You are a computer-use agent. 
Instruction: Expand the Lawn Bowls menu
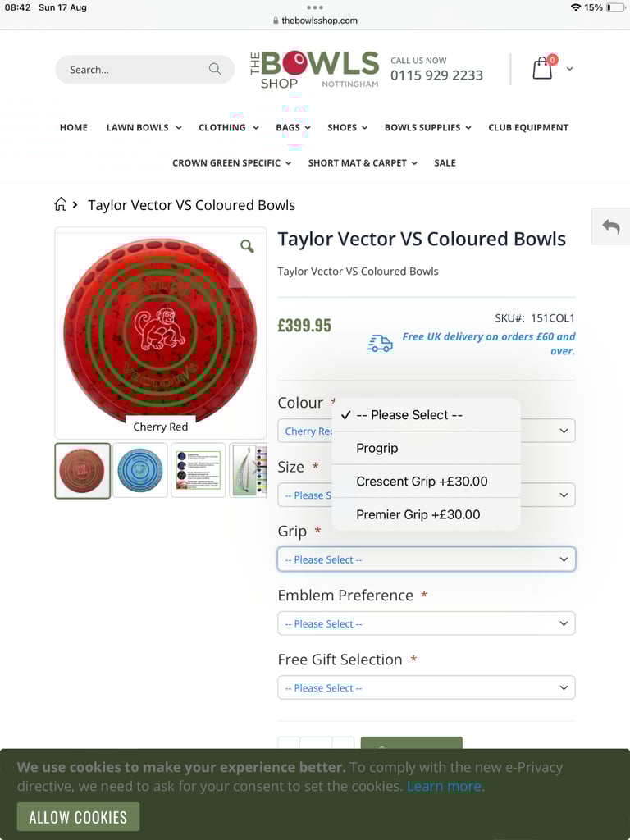(x=144, y=127)
